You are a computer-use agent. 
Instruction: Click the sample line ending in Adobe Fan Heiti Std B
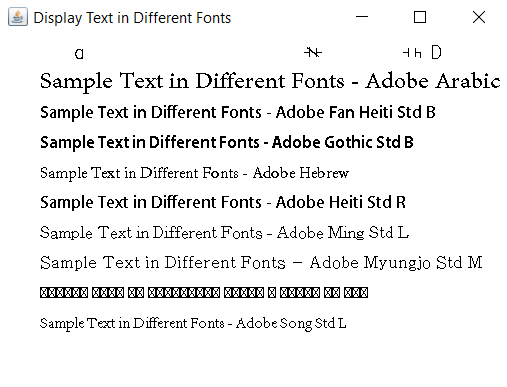pos(238,112)
